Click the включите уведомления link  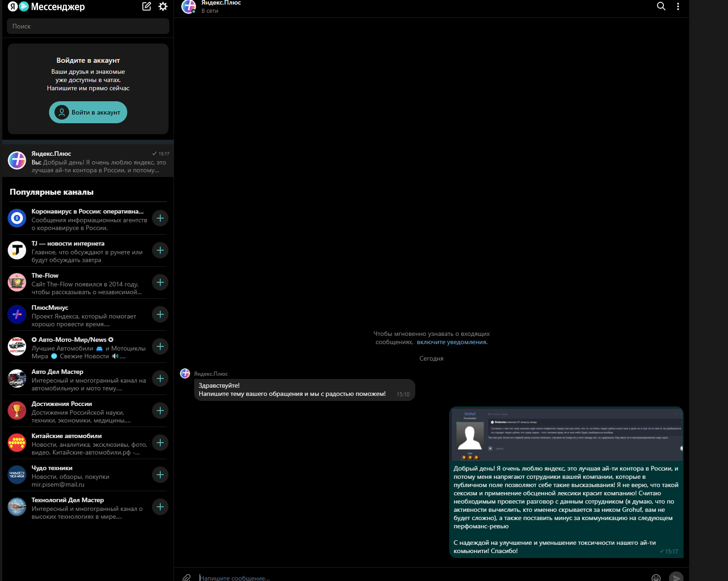click(451, 342)
